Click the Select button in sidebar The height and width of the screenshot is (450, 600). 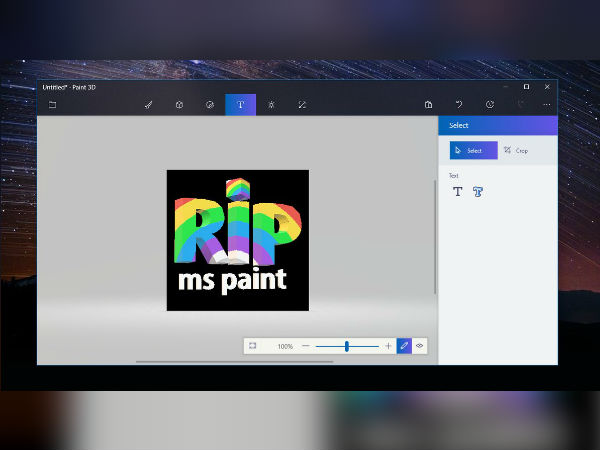pos(473,150)
